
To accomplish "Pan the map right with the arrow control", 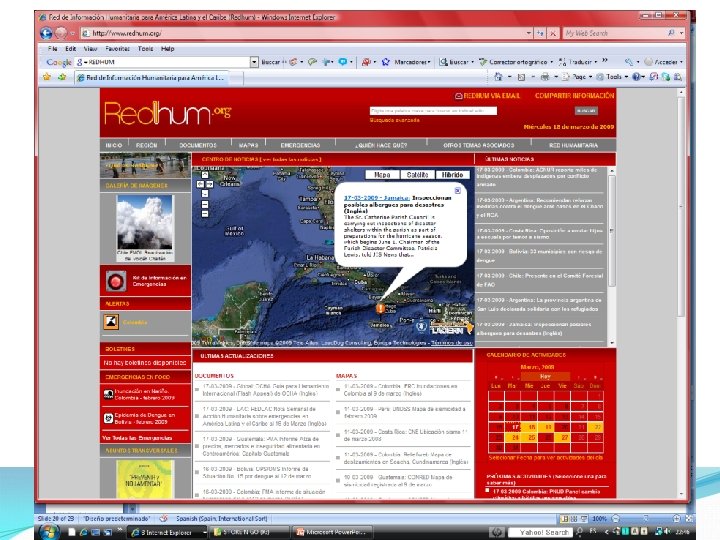I will click(209, 184).
